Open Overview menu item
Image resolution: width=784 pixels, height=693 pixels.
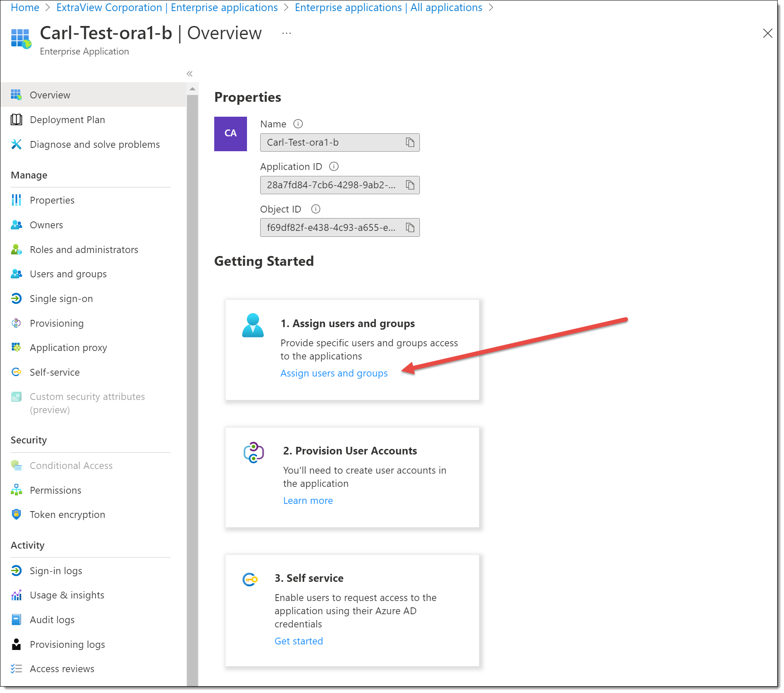click(93, 95)
